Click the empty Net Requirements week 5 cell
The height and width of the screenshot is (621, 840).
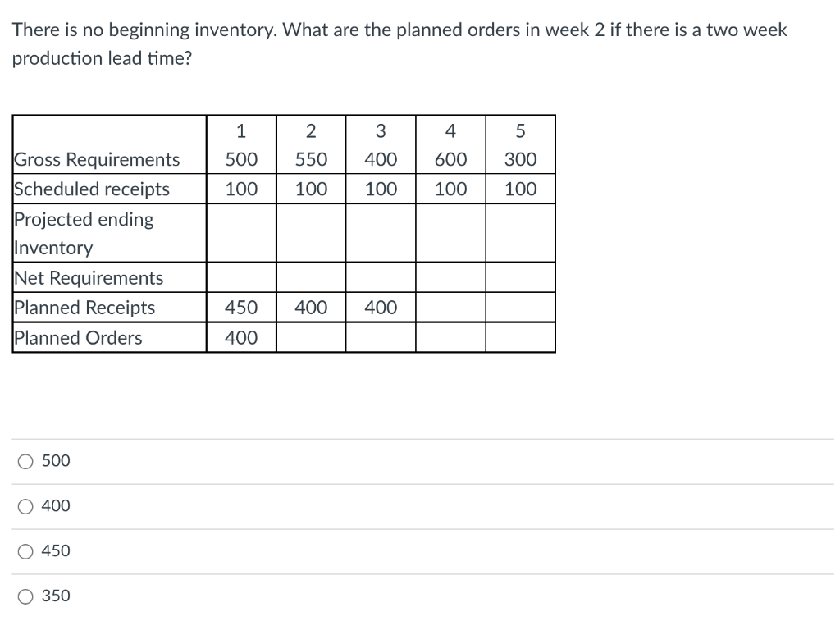point(520,277)
